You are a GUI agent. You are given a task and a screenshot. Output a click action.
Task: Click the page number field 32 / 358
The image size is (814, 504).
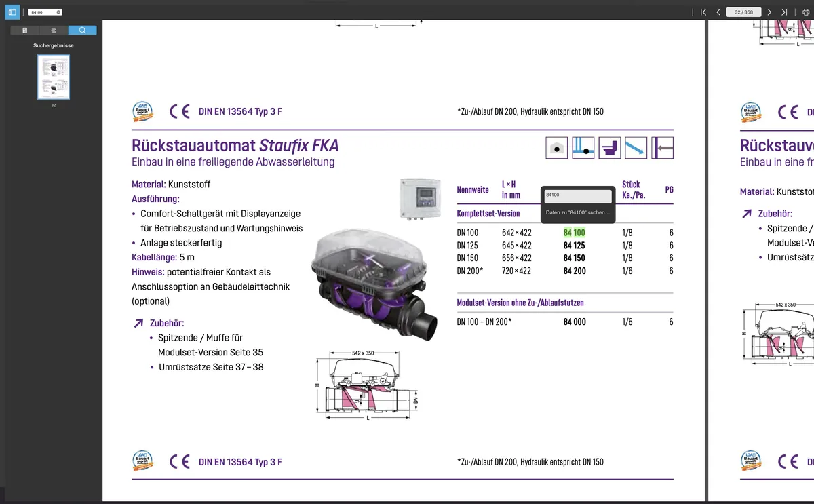tap(743, 12)
